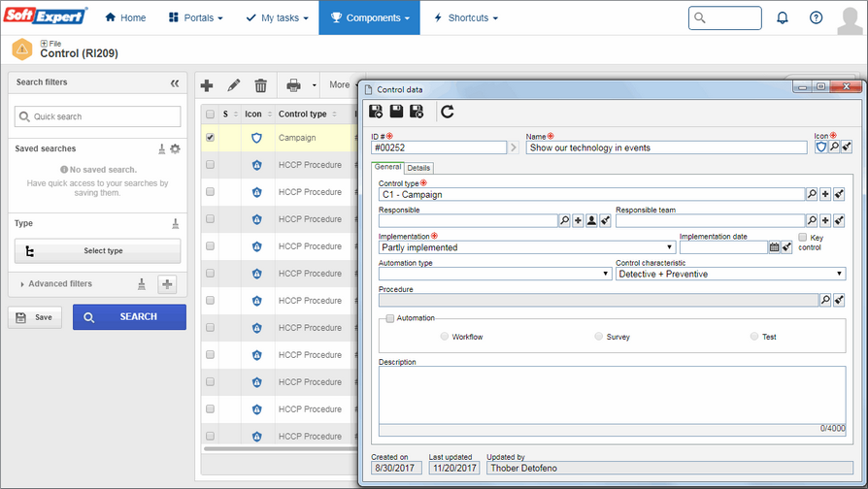Search for a Control type with magnifier
Viewport: 868px width, 489px height.
tap(812, 194)
